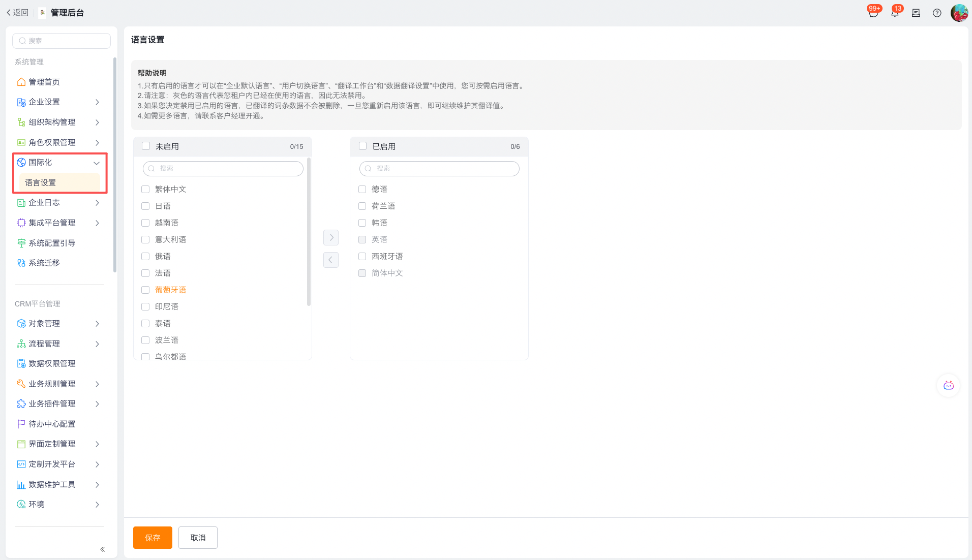
Task: Open the chat messages icon
Action: [x=873, y=13]
